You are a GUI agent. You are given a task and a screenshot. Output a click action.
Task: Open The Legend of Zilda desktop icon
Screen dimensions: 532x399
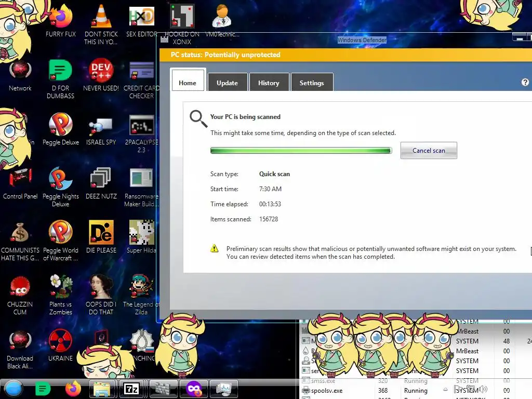141,286
